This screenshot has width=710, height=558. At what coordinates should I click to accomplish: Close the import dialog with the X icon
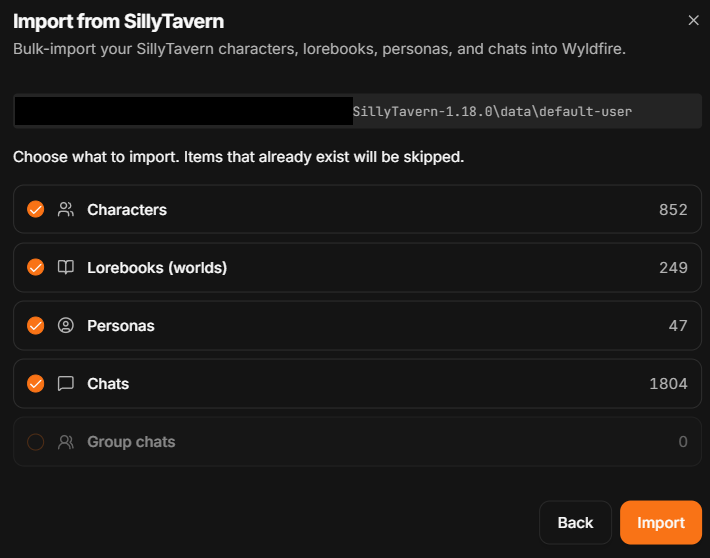693,20
